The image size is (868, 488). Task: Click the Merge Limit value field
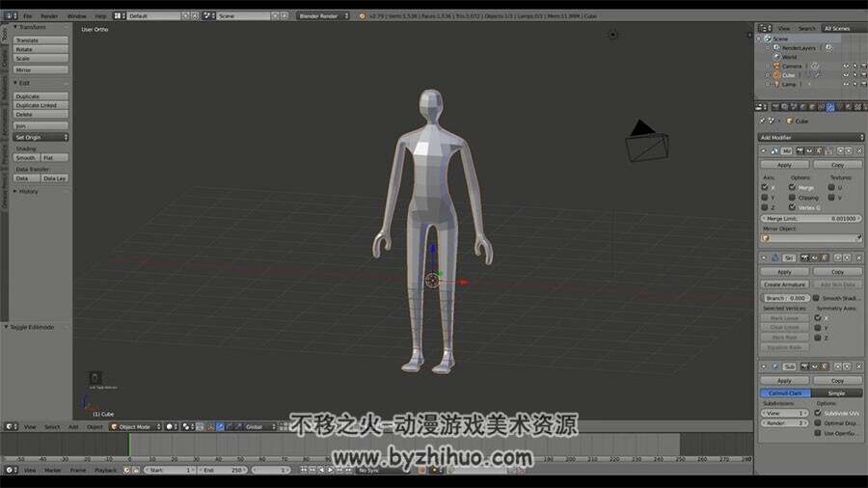coord(811,219)
